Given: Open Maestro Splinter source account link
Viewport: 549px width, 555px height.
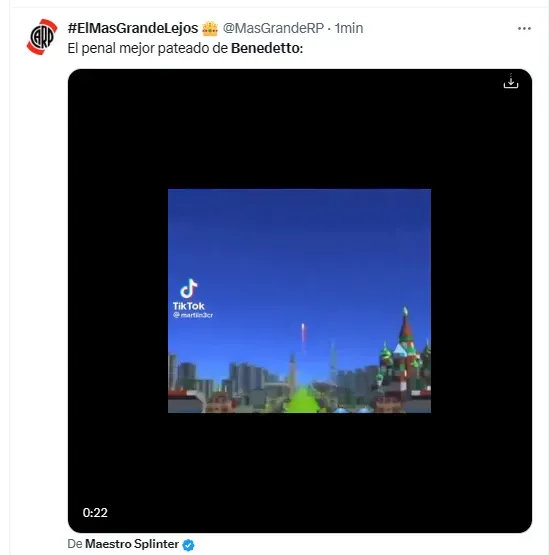Looking at the screenshot, I should point(132,544).
